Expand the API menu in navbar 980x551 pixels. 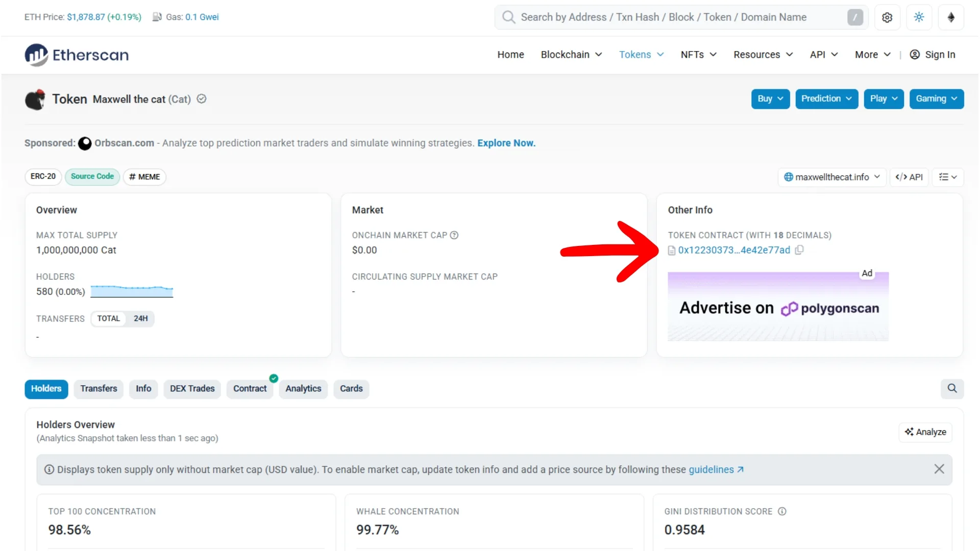pos(823,55)
